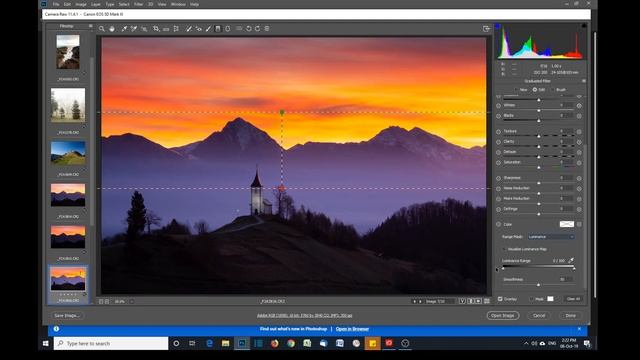The image size is (640, 360).
Task: Enable Visualize Luminance Map checkbox
Action: point(504,249)
